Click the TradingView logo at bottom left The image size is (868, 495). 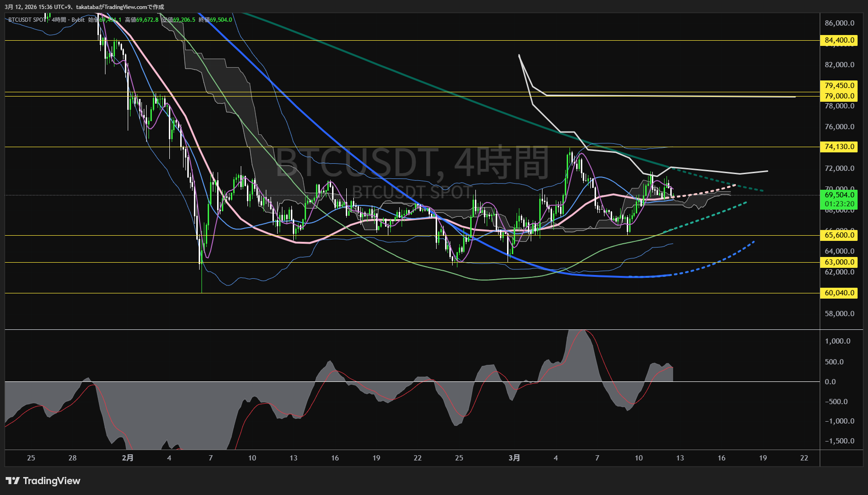click(43, 481)
